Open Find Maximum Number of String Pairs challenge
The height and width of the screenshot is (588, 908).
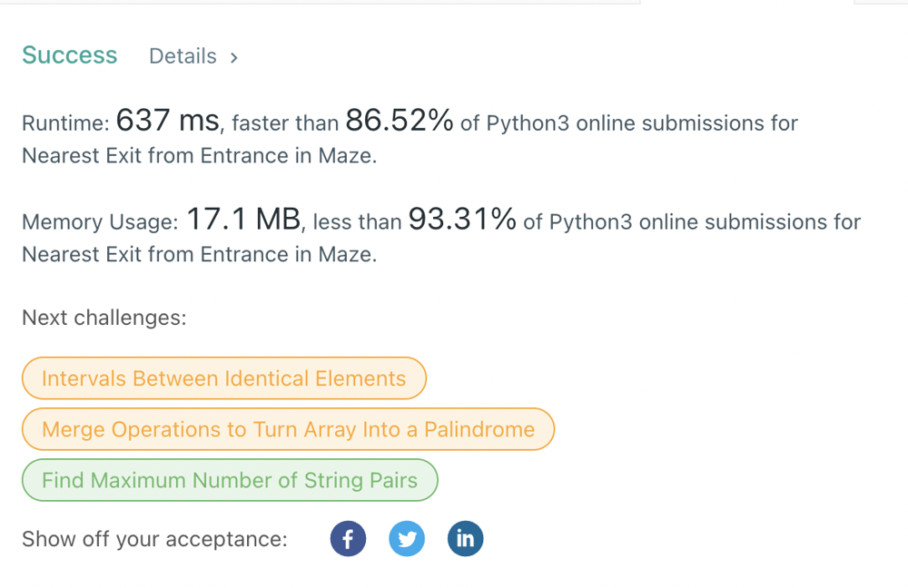tap(230, 480)
